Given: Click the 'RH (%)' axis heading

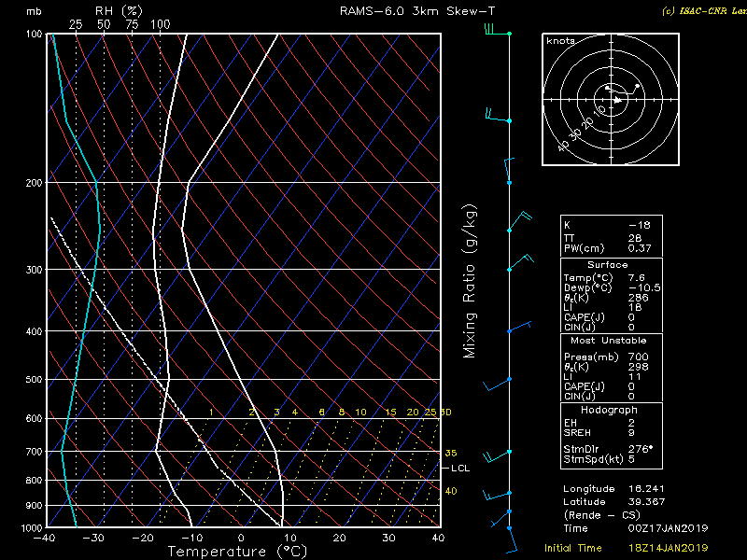Looking at the screenshot, I should tap(119, 11).
